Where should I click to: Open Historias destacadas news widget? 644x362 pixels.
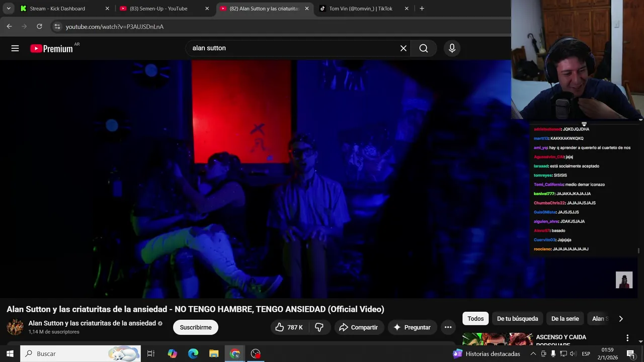[487, 354]
